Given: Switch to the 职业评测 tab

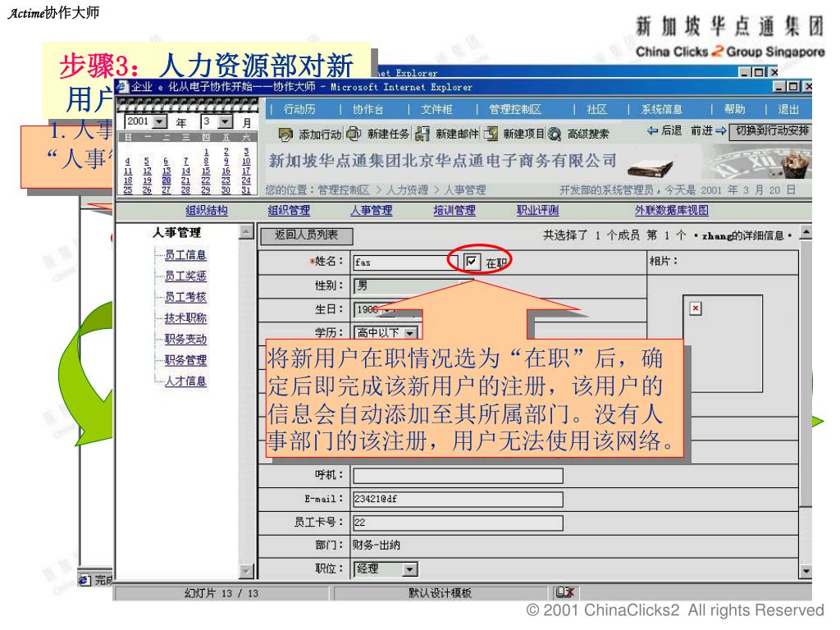Looking at the screenshot, I should coord(537,211).
